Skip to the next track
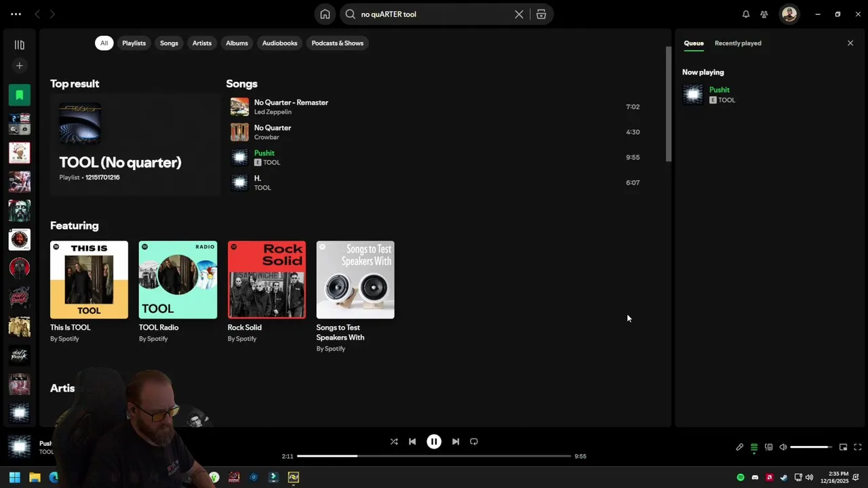The width and height of the screenshot is (868, 488). pos(456,441)
